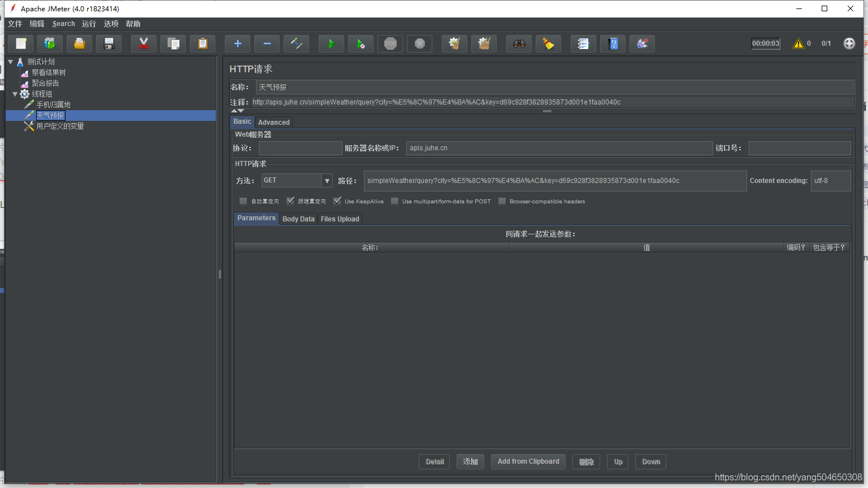Screen dimensions: 868x488
Task: Switch to the Basic tab
Action: point(242,122)
